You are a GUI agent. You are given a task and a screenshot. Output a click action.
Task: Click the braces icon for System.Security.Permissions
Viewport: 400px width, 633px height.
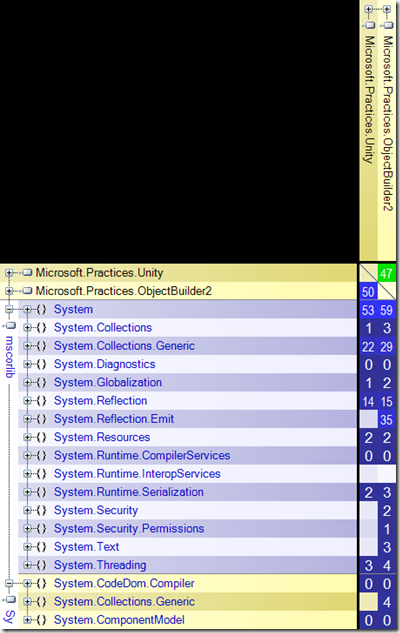point(41,528)
